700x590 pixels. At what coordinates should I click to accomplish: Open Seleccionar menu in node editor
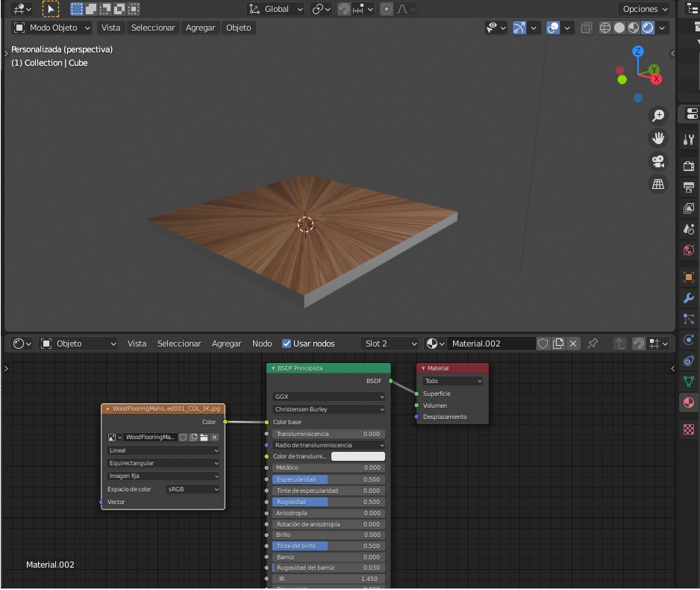179,344
